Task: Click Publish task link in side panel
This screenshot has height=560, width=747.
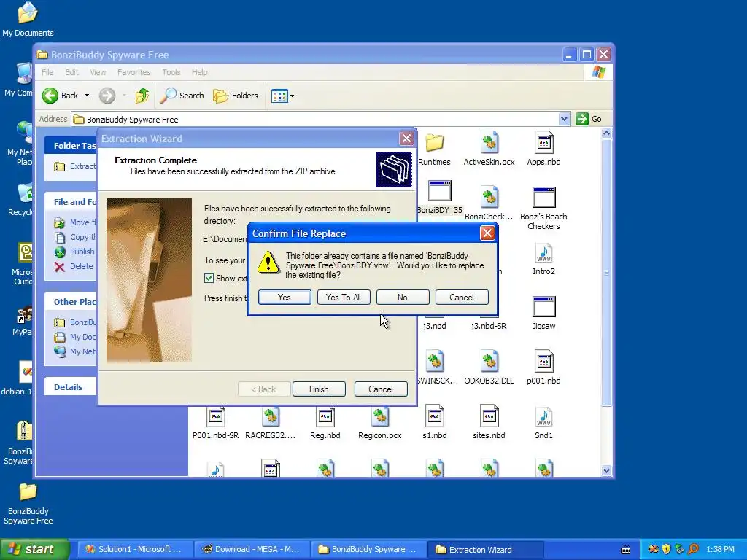Action: [x=75, y=252]
